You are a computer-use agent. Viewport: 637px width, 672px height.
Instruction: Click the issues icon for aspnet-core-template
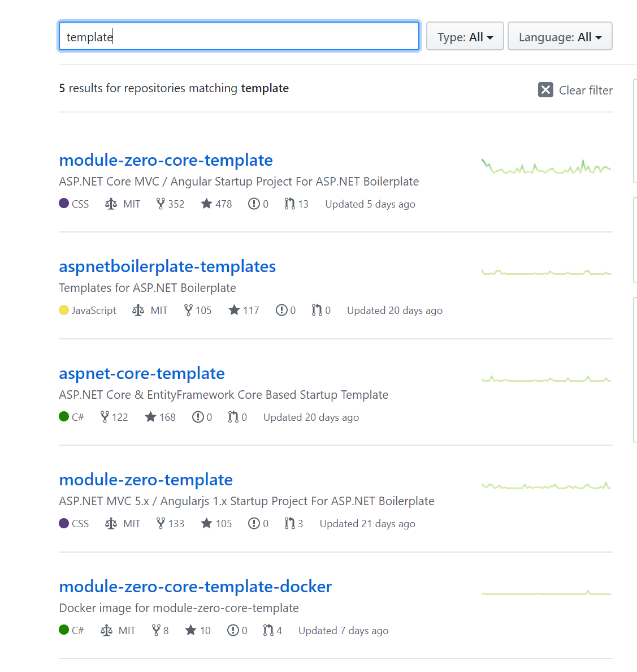[198, 417]
